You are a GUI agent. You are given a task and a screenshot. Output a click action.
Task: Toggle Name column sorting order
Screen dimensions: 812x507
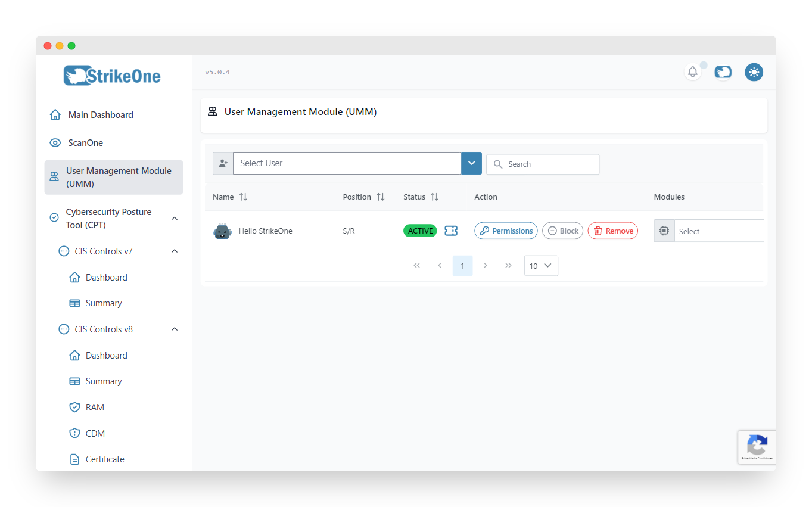tap(242, 197)
